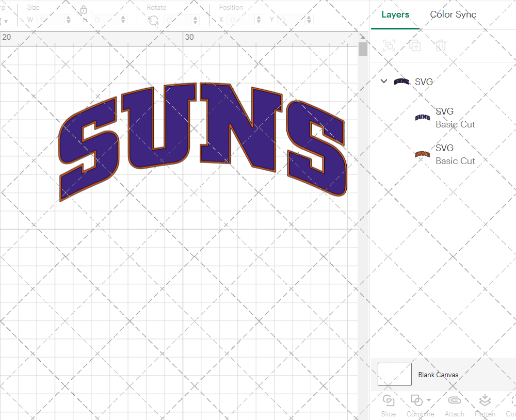
Task: Click the Blank Canvas swatch
Action: [x=395, y=374]
